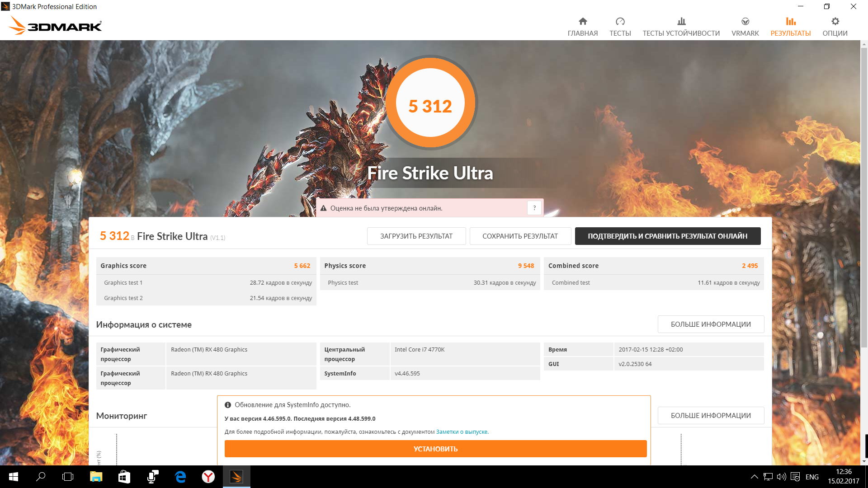Open Опции gear settings tab
868x488 pixels.
[x=835, y=27]
